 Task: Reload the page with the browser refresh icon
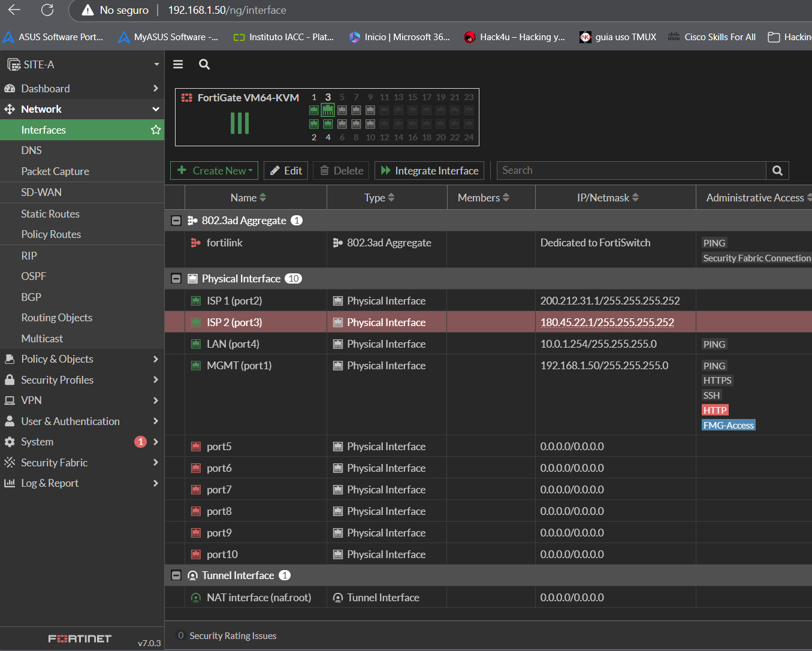coord(47,10)
